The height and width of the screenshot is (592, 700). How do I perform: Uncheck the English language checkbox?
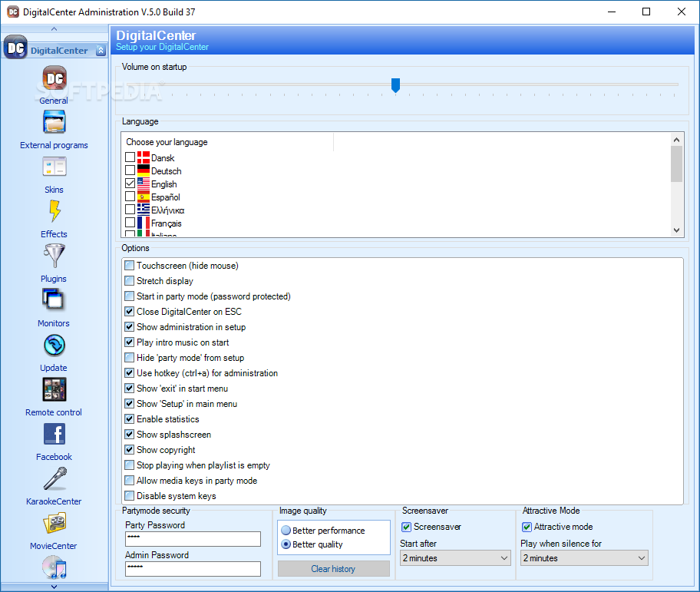130,183
